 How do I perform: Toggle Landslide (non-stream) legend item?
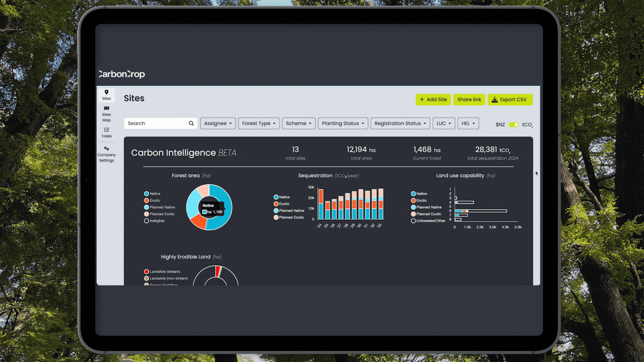pos(166,278)
